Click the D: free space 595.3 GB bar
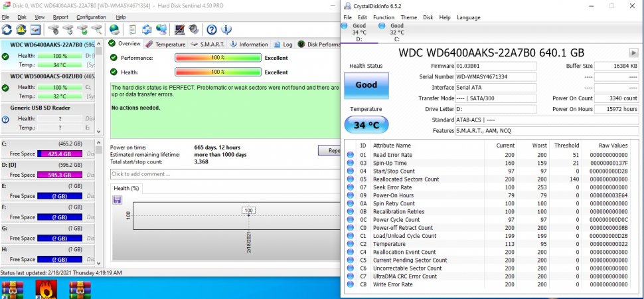 click(x=60, y=175)
